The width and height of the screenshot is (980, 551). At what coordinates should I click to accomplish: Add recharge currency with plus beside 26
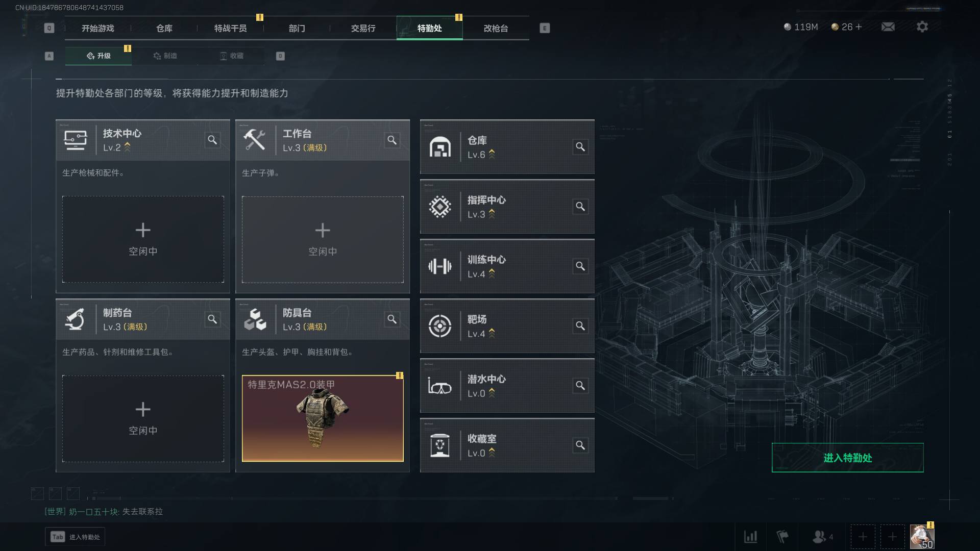point(859,27)
